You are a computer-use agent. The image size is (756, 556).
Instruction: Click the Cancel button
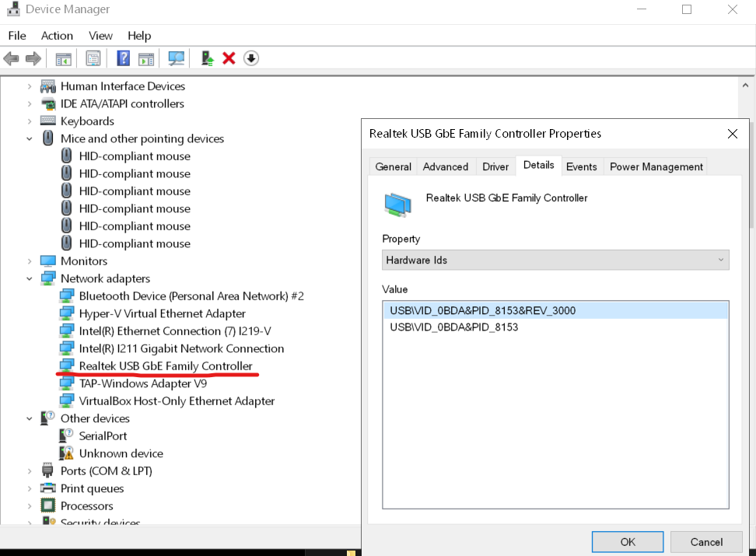(706, 542)
